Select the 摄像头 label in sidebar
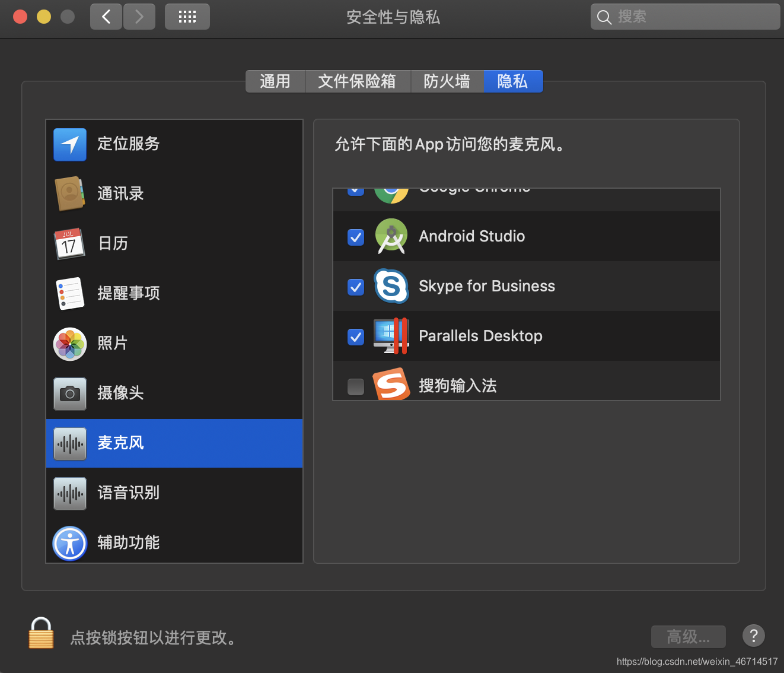 (x=121, y=393)
